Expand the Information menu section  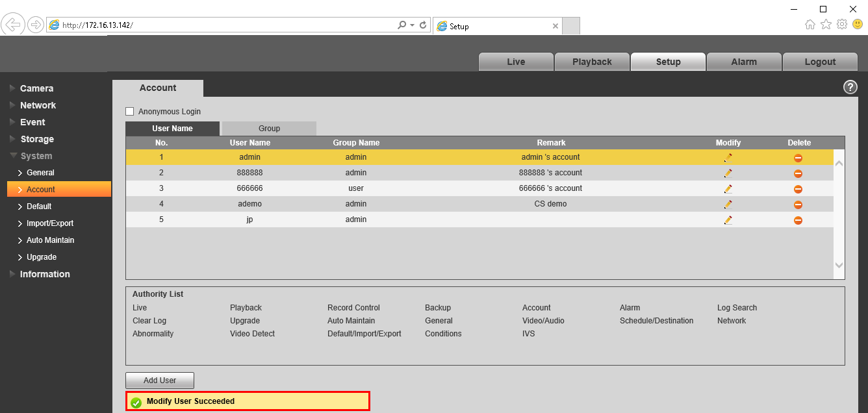(x=44, y=274)
